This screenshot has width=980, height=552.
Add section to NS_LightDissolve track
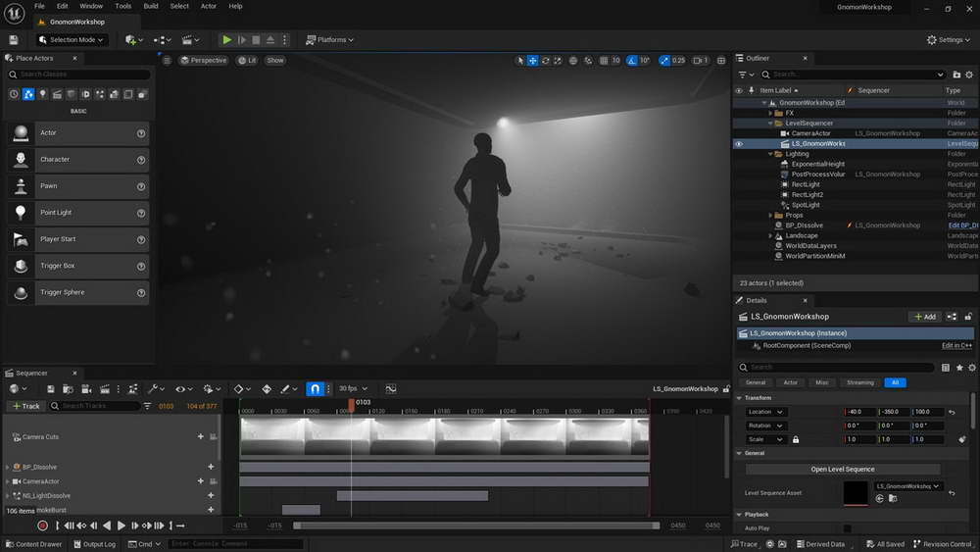211,496
